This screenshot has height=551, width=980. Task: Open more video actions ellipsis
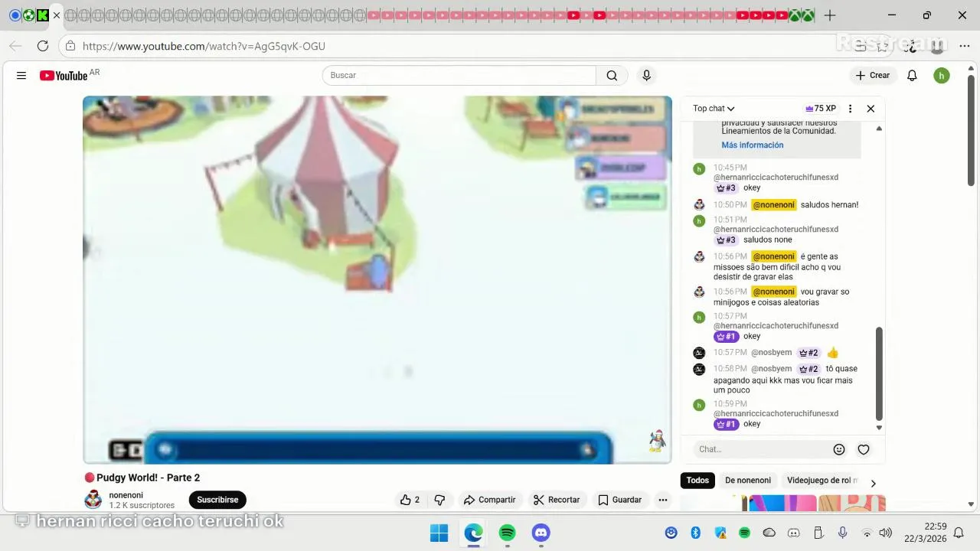(x=663, y=500)
